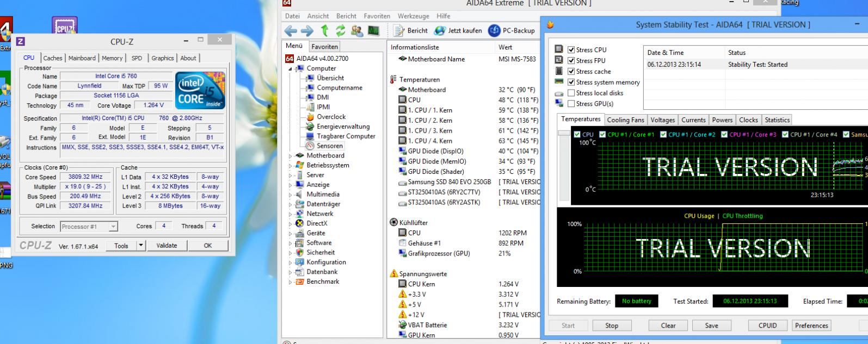868x344 pixels.
Task: Click the Spannungswerte warning icon
Action: click(394, 274)
